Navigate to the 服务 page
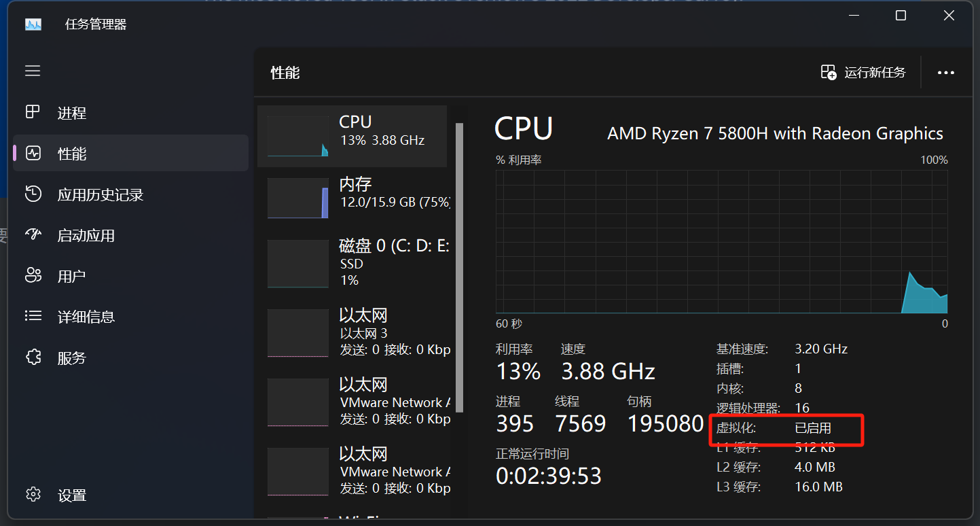The image size is (980, 526). tap(72, 358)
